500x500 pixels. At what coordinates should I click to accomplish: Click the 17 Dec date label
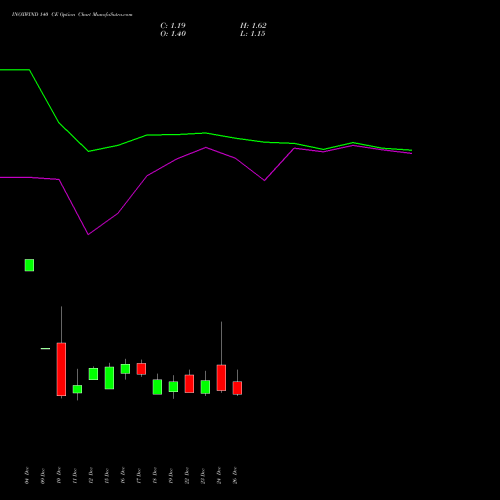(x=139, y=476)
